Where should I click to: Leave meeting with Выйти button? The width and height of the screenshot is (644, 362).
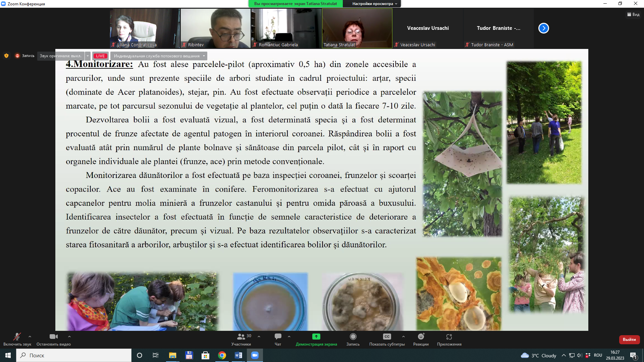tap(629, 340)
